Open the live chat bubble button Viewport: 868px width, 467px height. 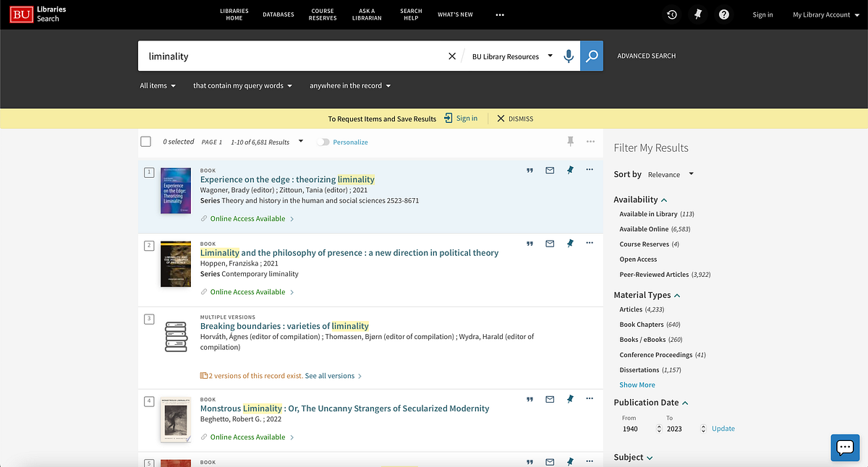tap(844, 447)
